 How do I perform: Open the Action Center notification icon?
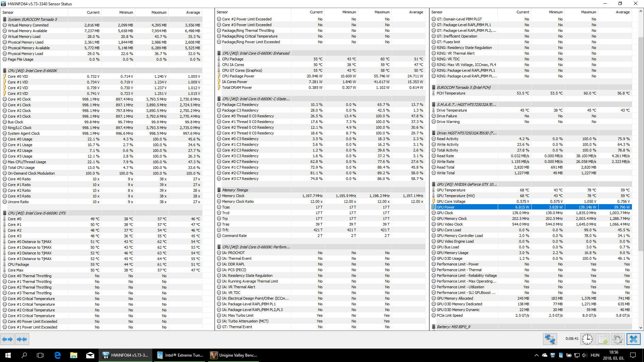[633, 355]
